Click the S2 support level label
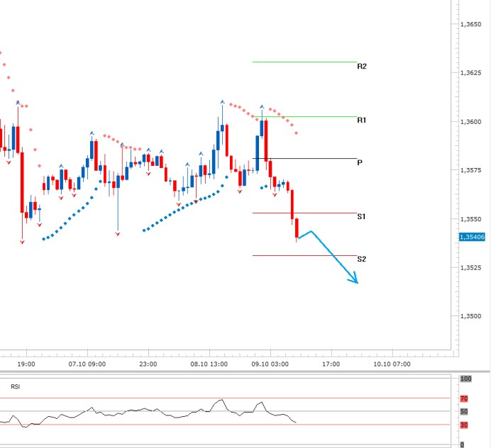 point(362,259)
